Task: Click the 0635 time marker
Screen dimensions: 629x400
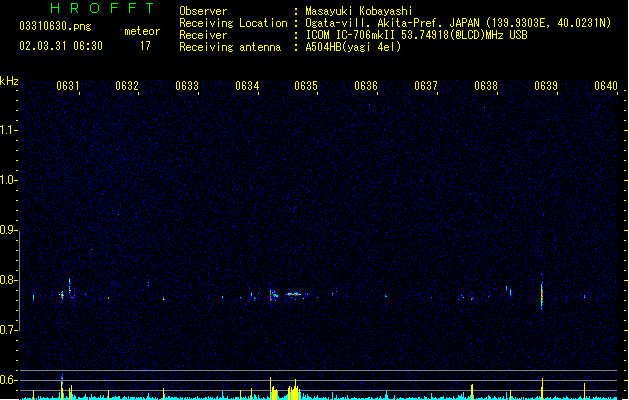Action: click(x=306, y=86)
